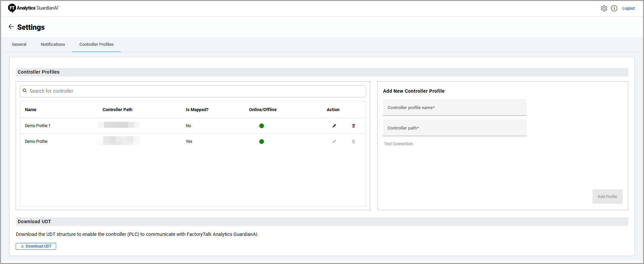644x264 pixels.
Task: Delete Demo Profile 1 using trash icon
Action: 353,126
